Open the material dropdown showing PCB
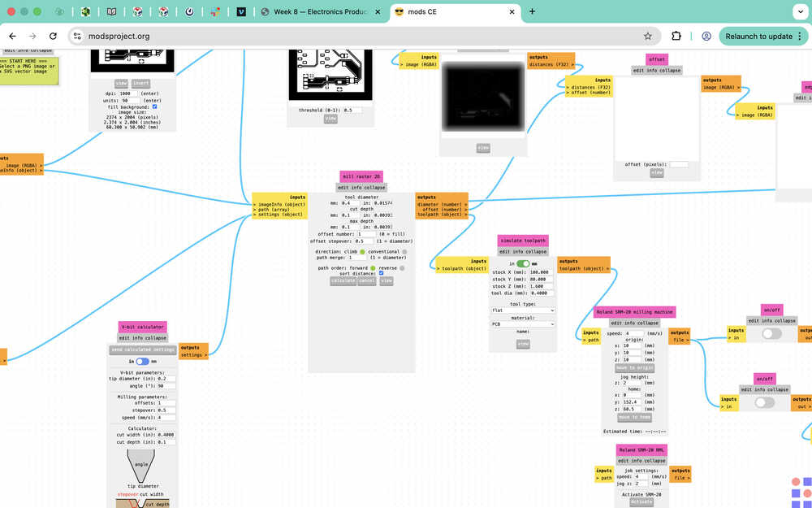Image resolution: width=812 pixels, height=508 pixels. pyautogui.click(x=523, y=324)
